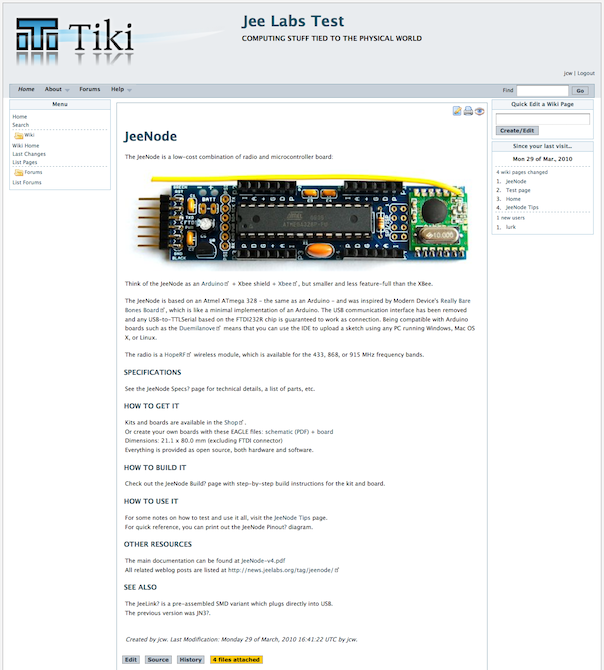Open the board EAGLE file link
This screenshot has height=670, width=604.
pos(325,432)
